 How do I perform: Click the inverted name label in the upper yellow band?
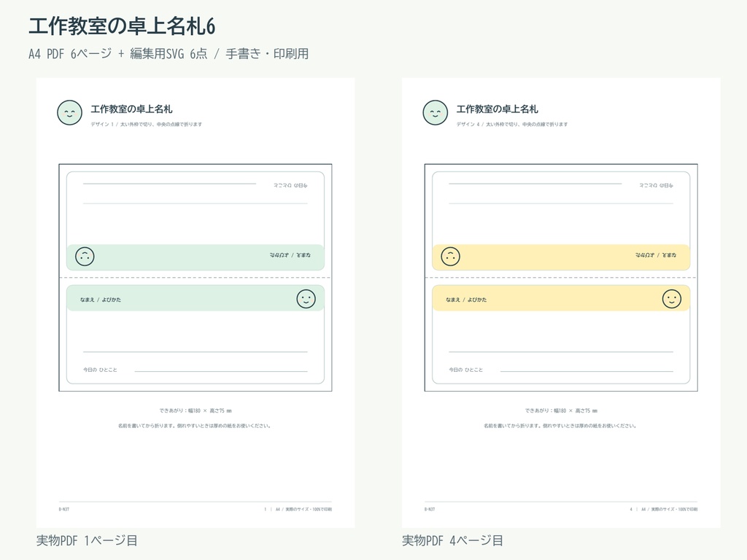[656, 255]
